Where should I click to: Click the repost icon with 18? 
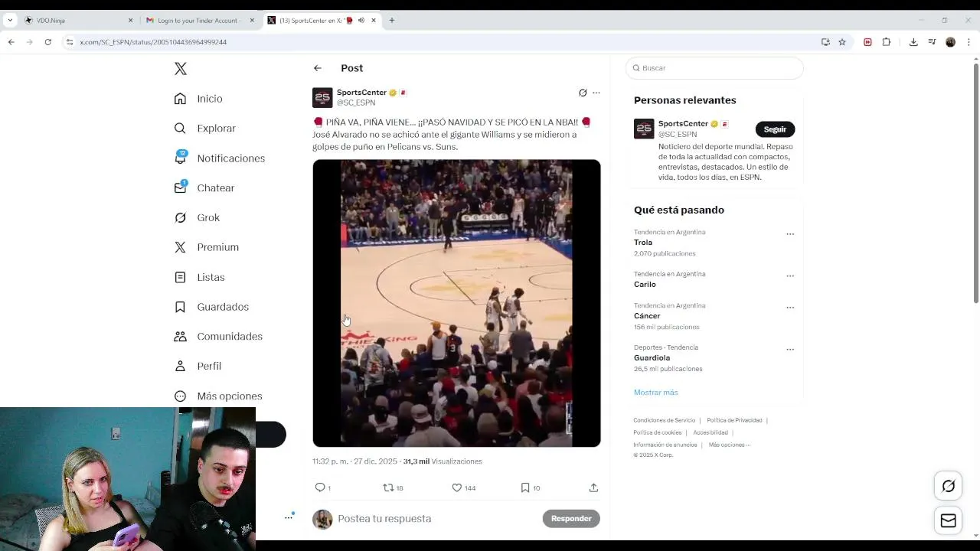tap(388, 487)
